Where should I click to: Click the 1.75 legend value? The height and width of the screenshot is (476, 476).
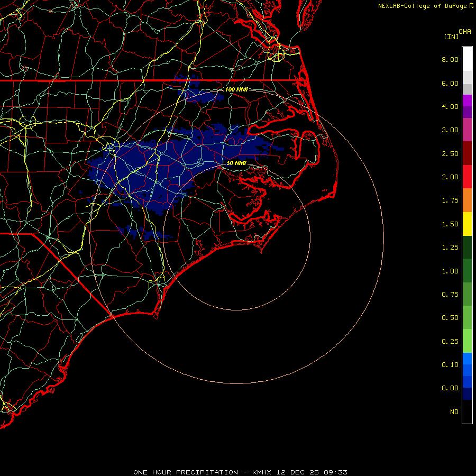[450, 200]
